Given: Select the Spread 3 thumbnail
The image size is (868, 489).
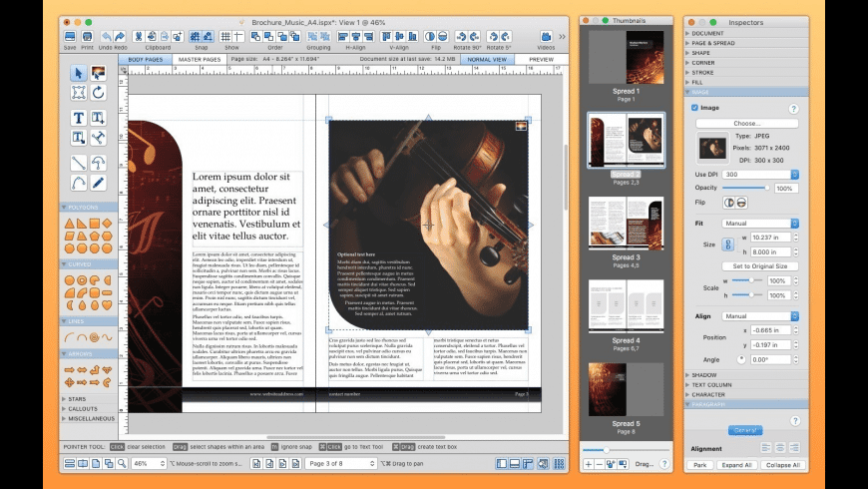Looking at the screenshot, I should pyautogui.click(x=627, y=224).
